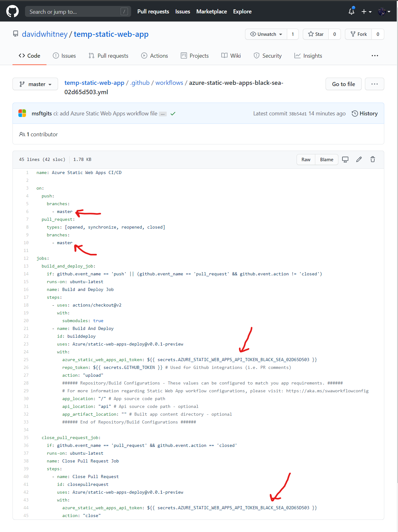Open the repository tabs overflow ellipsis
This screenshot has height=532, width=398.
tap(375, 56)
